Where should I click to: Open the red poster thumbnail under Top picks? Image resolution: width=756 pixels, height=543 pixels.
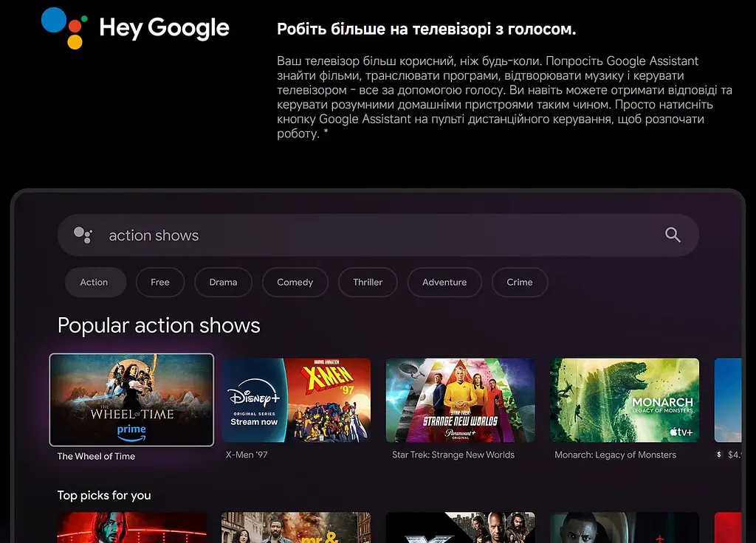pyautogui.click(x=131, y=528)
